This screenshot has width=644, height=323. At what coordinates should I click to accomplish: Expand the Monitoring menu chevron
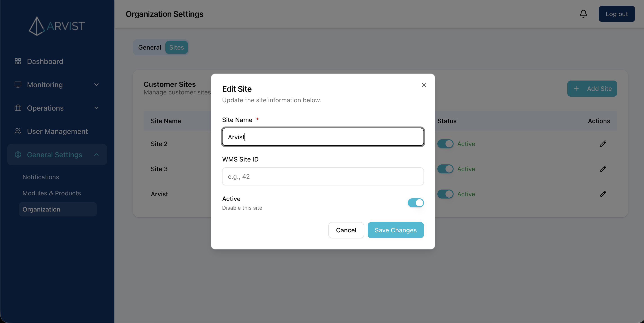(x=96, y=85)
